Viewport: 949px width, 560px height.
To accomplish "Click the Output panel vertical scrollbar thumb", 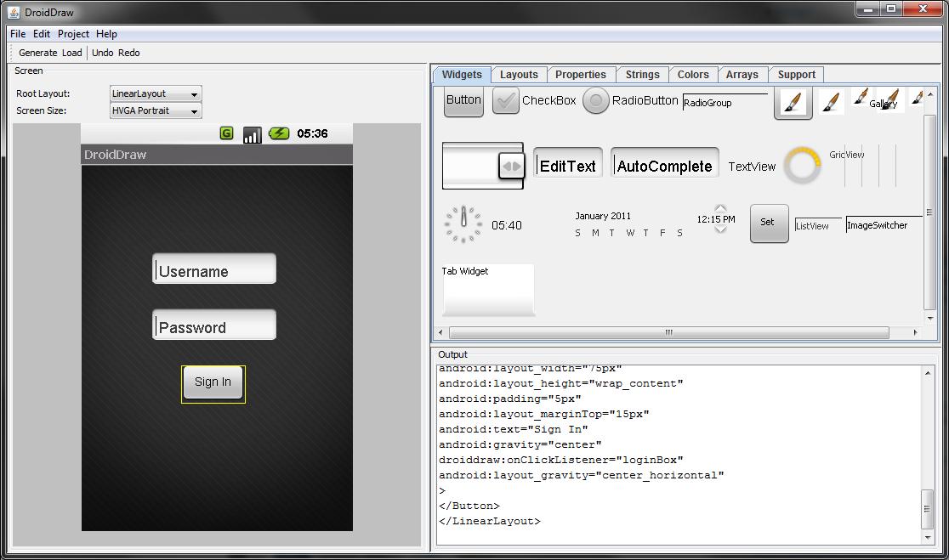I will (928, 509).
